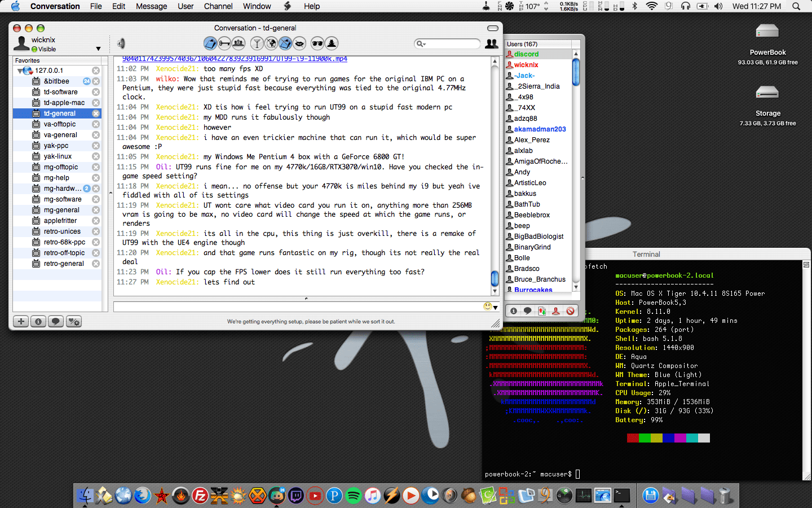Toggle the key (password) channel mode
This screenshot has width=812, height=508.
(x=224, y=43)
